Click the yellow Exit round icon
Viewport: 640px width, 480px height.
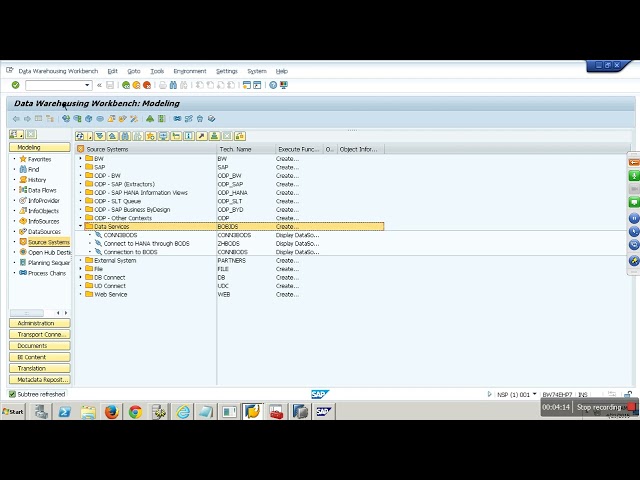point(136,85)
